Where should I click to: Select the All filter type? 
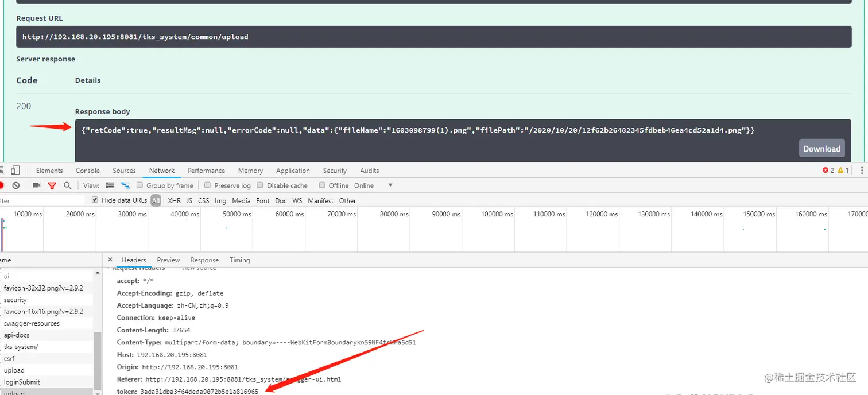click(156, 200)
